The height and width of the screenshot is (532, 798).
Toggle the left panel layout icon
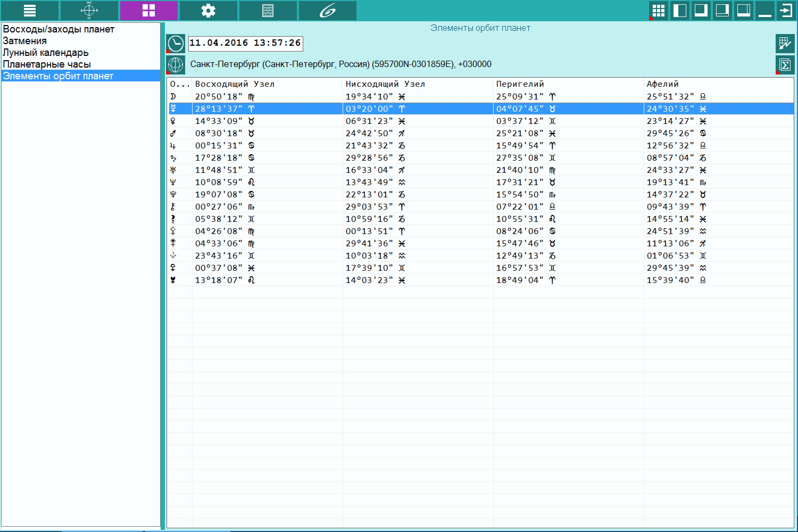[x=680, y=11]
